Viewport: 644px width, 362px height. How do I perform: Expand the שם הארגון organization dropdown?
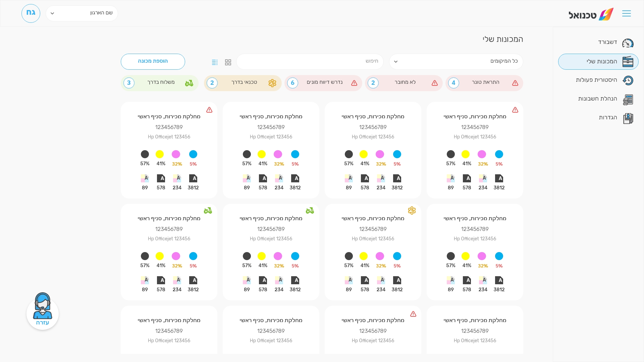tap(82, 13)
